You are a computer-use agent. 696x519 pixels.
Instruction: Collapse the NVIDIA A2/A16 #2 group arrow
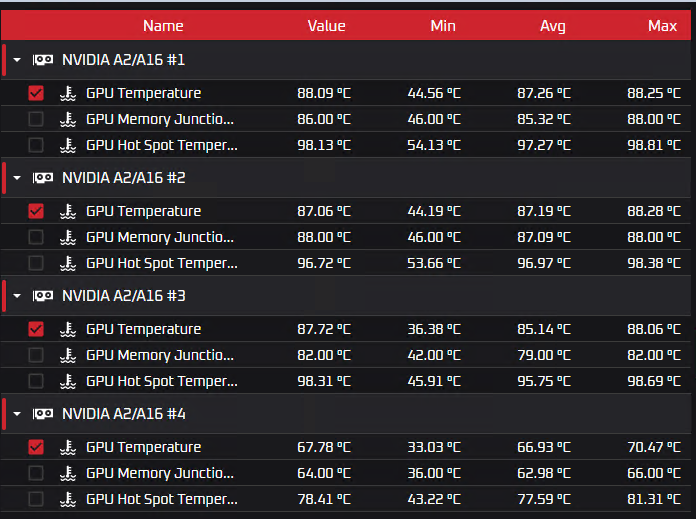click(17, 178)
